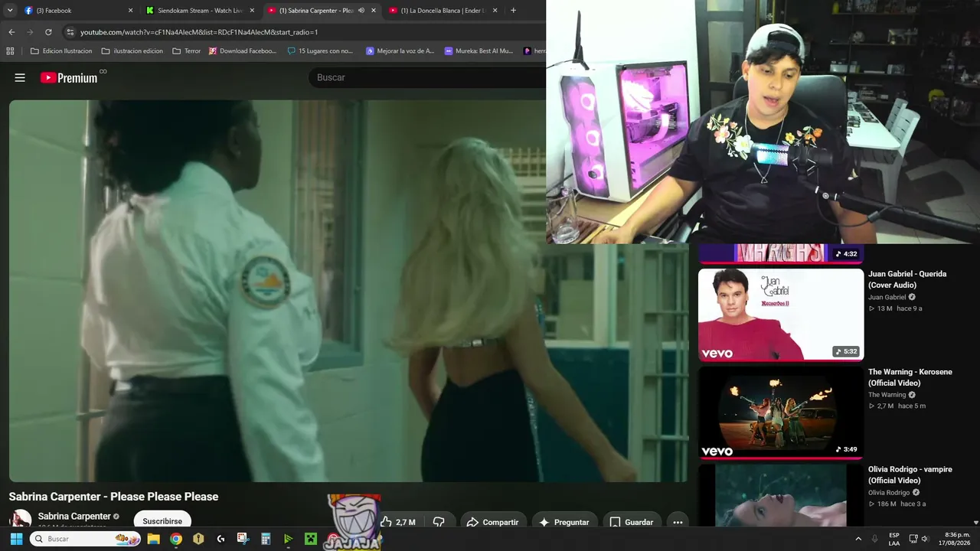Close the Siendokam Stream tab

252,11
